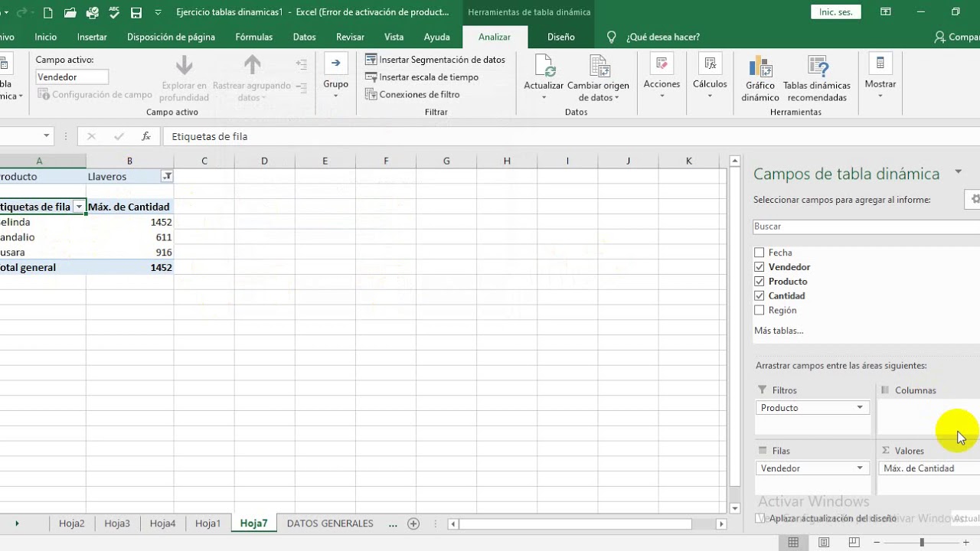Image resolution: width=980 pixels, height=551 pixels.
Task: Click the zoom out minus button
Action: click(x=875, y=543)
